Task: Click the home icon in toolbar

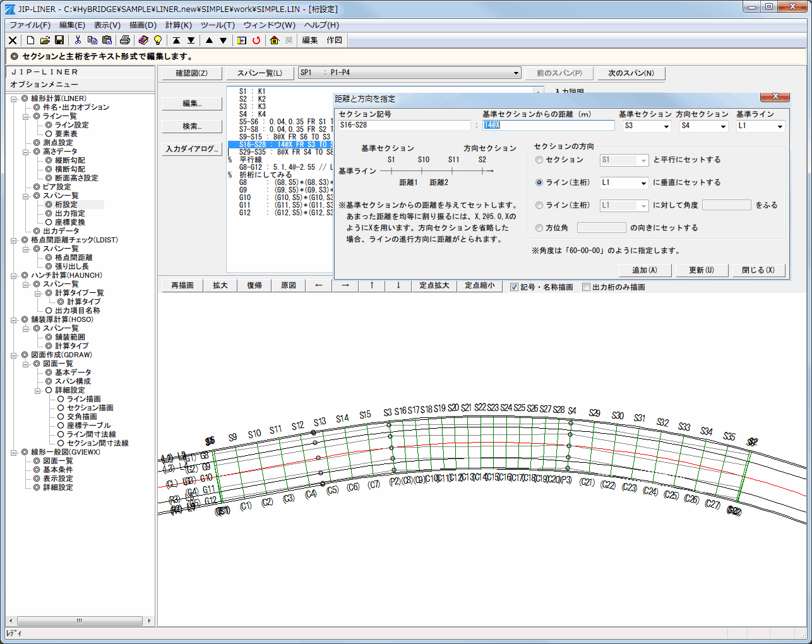Action: point(274,40)
